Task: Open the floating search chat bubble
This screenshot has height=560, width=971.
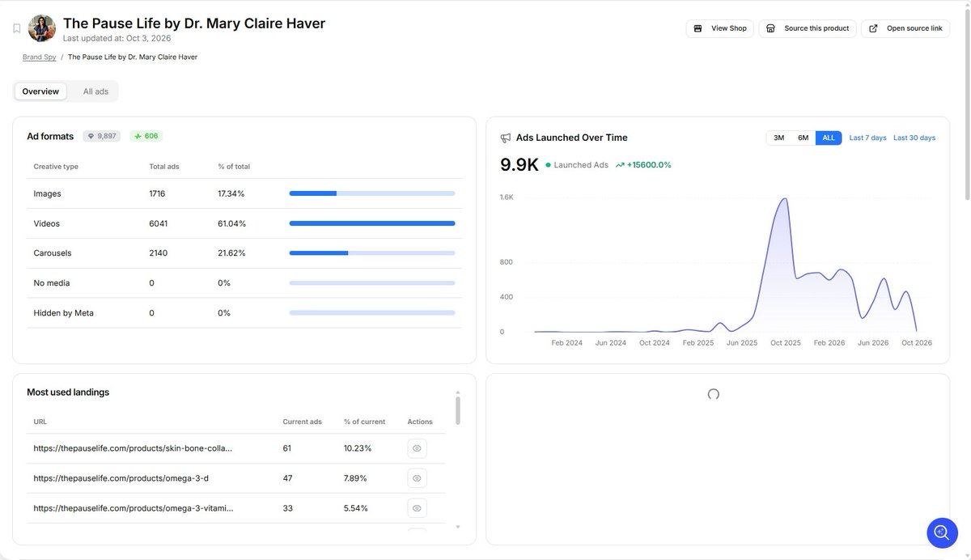Action: pos(942,532)
